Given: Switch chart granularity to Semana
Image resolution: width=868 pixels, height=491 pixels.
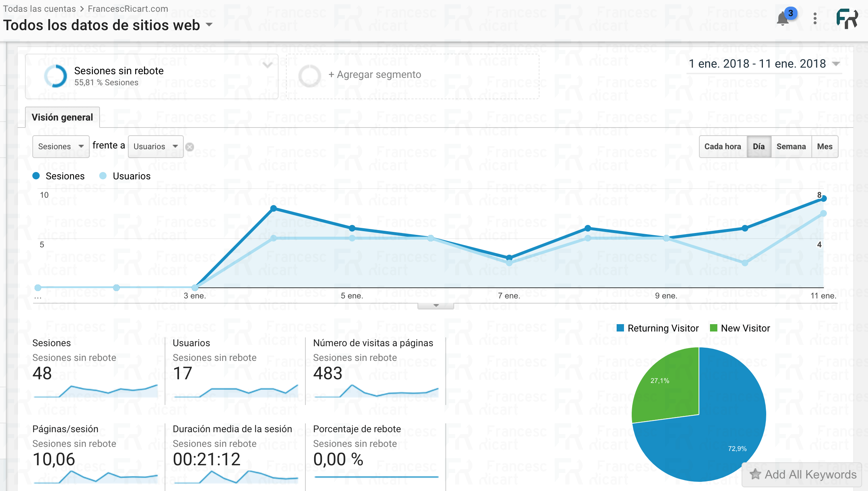Looking at the screenshot, I should pos(791,146).
